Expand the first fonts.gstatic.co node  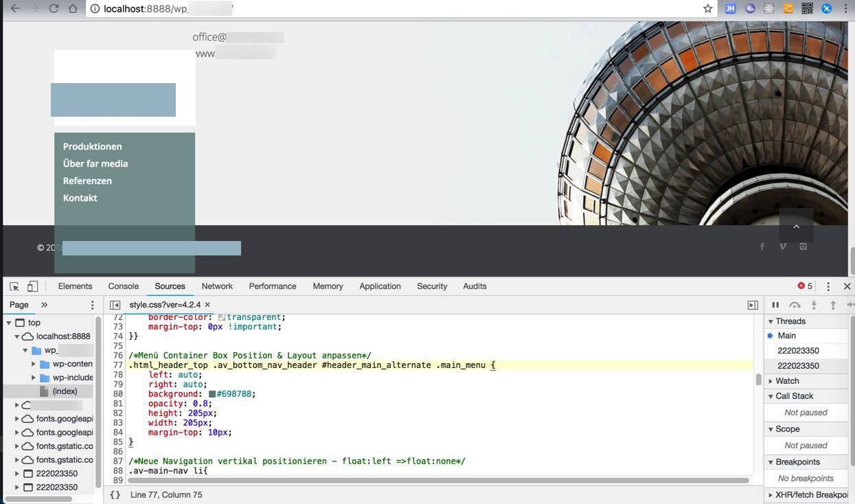tap(17, 446)
